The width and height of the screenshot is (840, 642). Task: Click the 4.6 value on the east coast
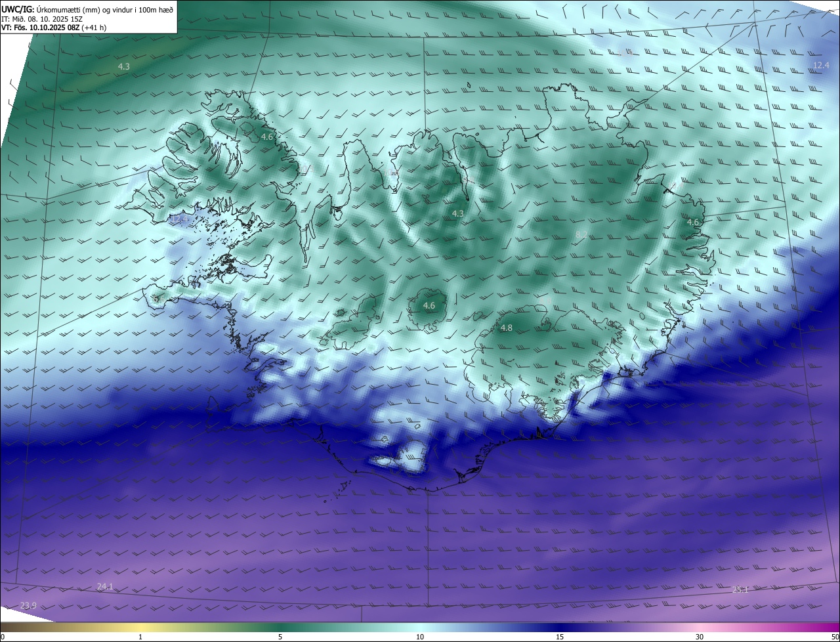click(693, 223)
